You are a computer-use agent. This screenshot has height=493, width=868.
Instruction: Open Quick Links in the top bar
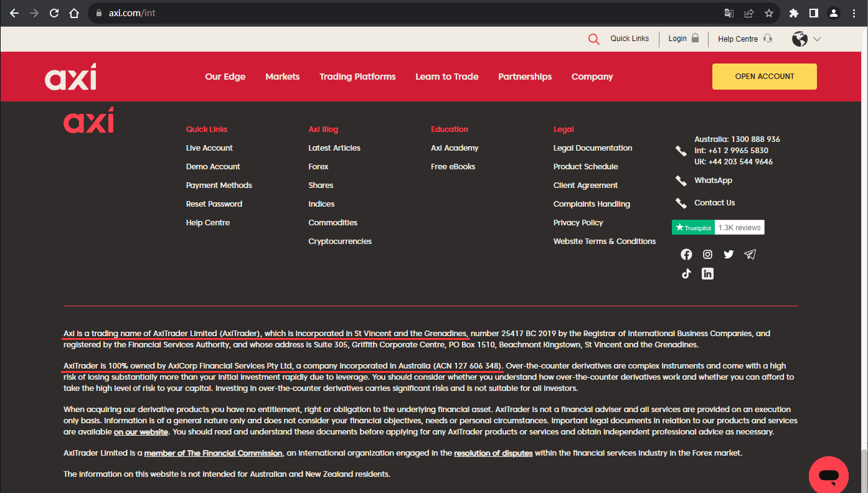pyautogui.click(x=630, y=39)
